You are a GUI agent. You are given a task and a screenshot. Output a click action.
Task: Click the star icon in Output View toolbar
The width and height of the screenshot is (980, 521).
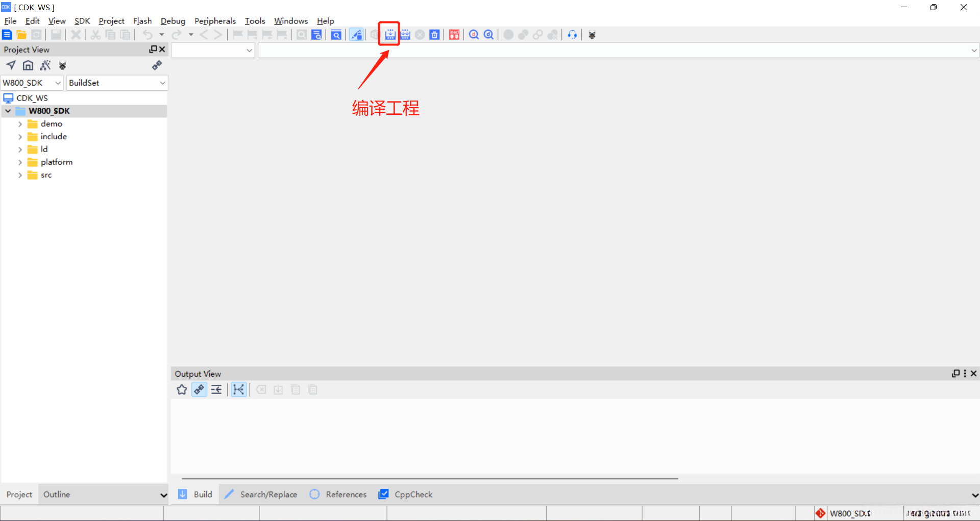click(182, 390)
